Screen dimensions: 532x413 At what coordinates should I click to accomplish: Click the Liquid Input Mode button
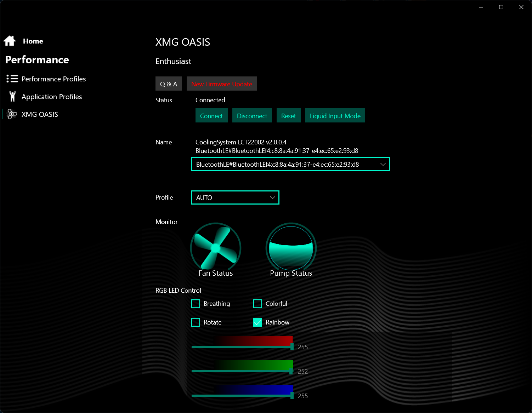point(335,116)
